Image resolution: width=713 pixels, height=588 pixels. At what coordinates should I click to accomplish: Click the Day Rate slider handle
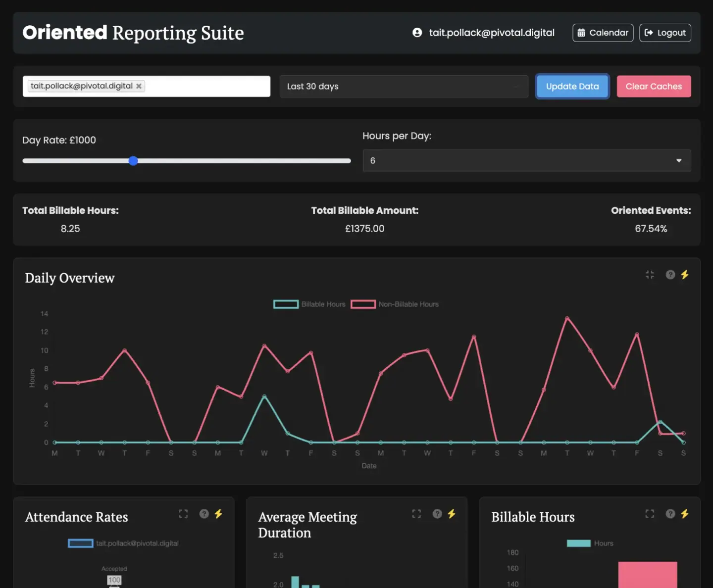click(x=133, y=161)
